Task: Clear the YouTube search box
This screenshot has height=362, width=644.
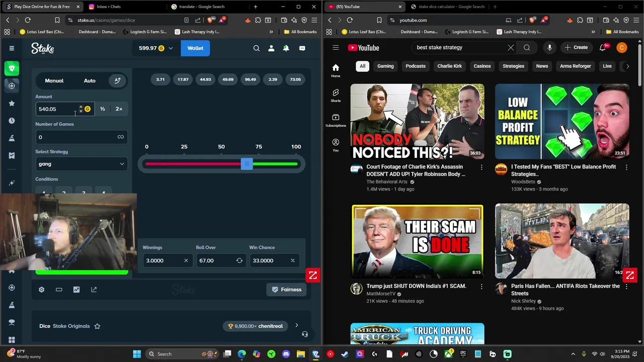Action: coord(511,48)
